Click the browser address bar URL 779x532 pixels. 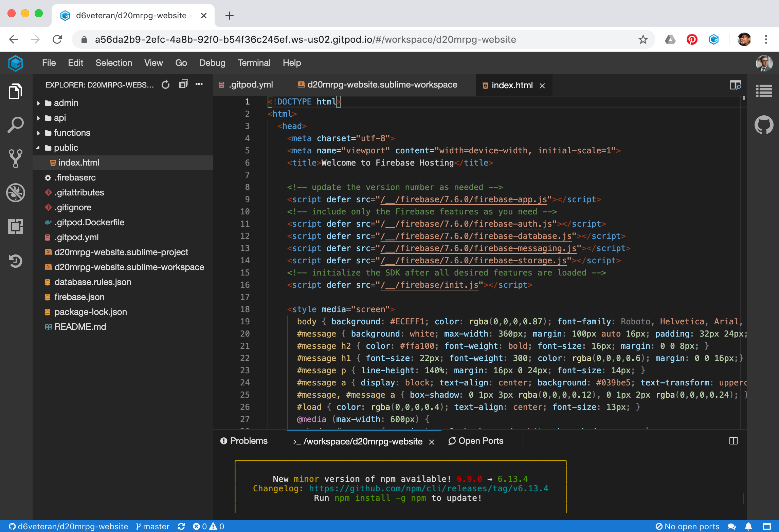[x=305, y=40]
